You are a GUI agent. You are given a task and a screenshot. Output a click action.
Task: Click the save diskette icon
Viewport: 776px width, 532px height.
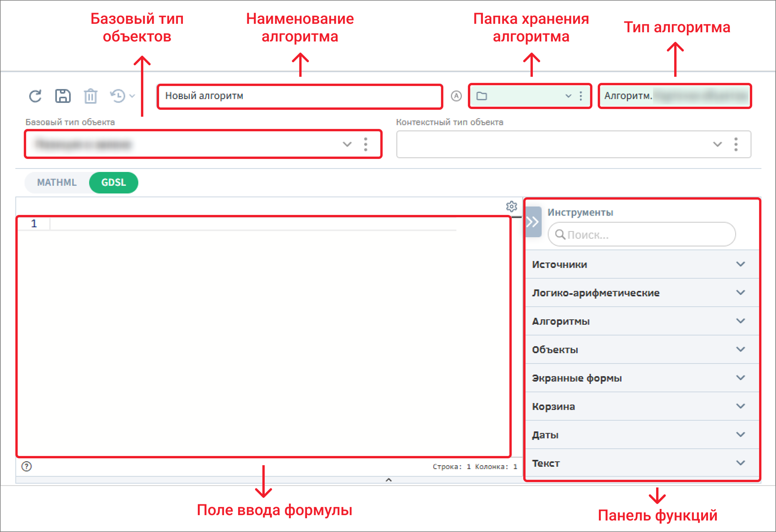click(x=63, y=96)
